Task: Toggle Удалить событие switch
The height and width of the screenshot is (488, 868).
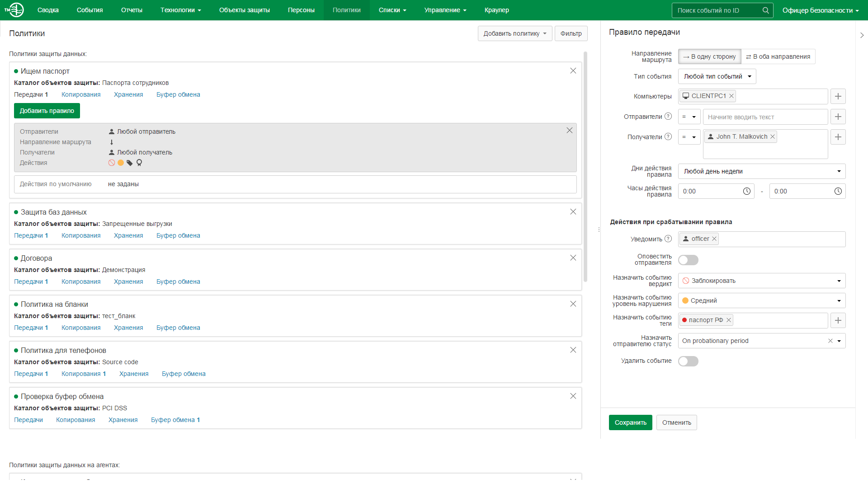Action: [688, 361]
